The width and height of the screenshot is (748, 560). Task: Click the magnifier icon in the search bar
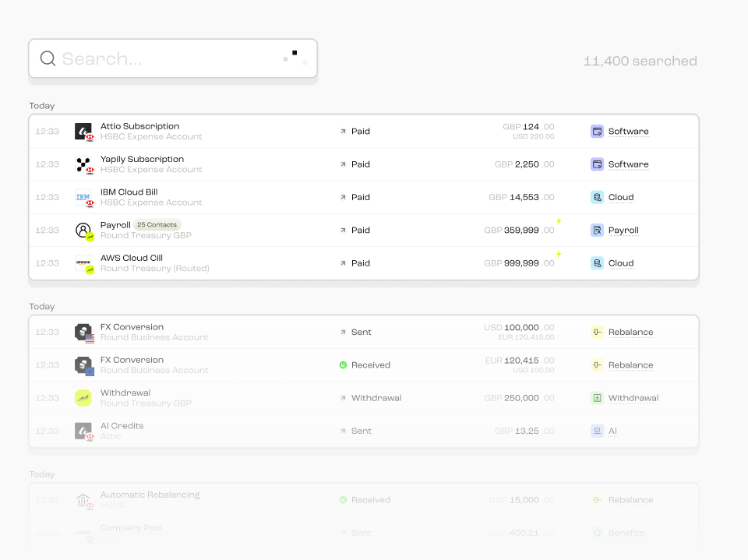48,58
